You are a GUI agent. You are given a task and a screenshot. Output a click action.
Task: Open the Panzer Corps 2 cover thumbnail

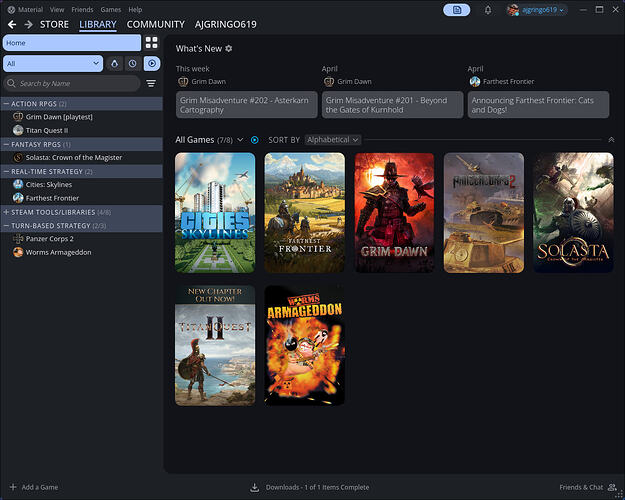pyautogui.click(x=484, y=213)
